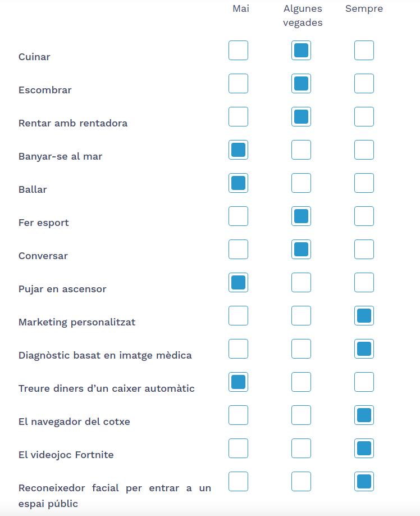Tick 'Mai' for El navegador del cotxe

point(238,415)
